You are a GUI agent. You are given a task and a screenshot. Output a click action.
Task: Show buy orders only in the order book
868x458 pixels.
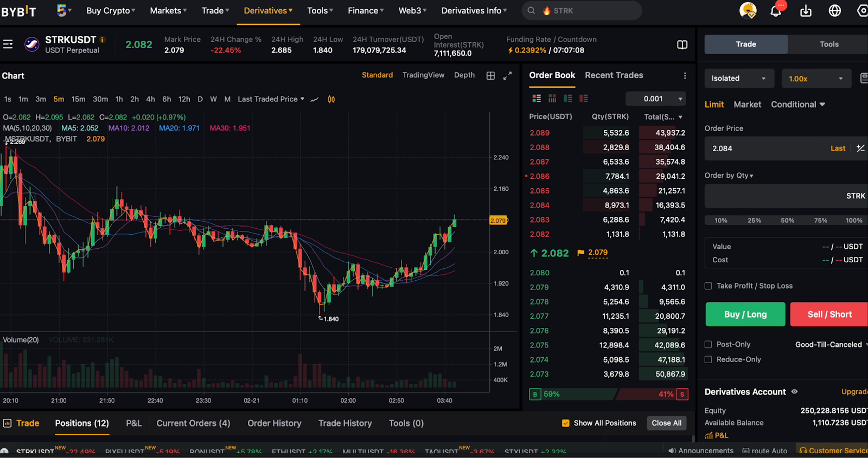click(568, 98)
